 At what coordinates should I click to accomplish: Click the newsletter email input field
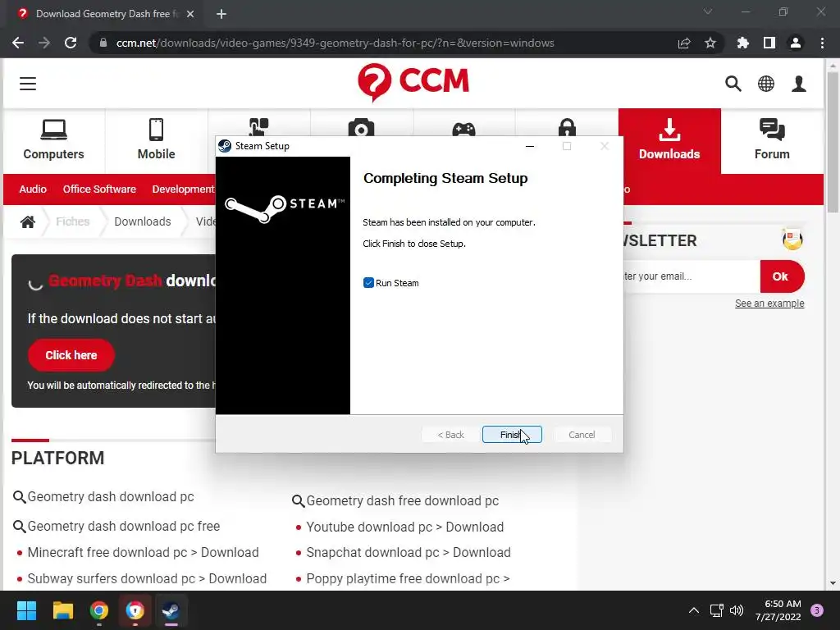691,276
